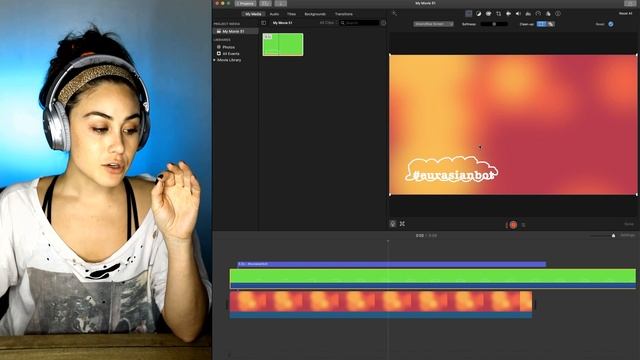Skip to the next clip button
The height and width of the screenshot is (360, 640).
523,225
